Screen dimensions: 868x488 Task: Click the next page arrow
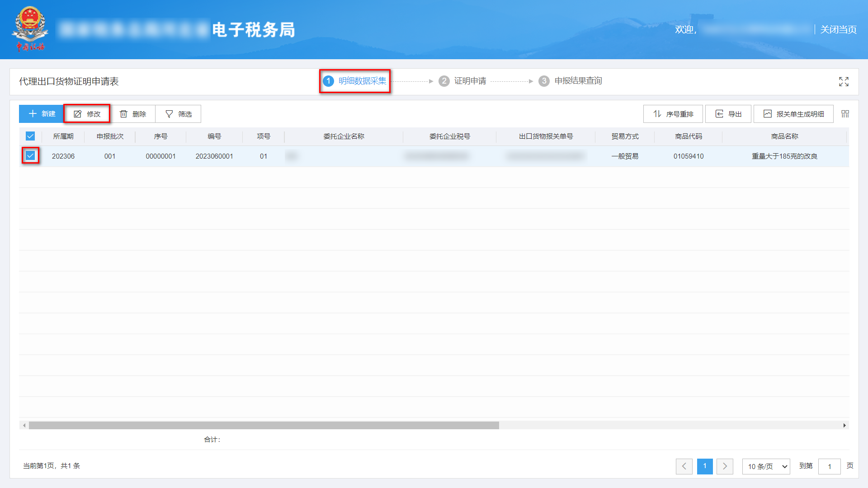point(725,466)
